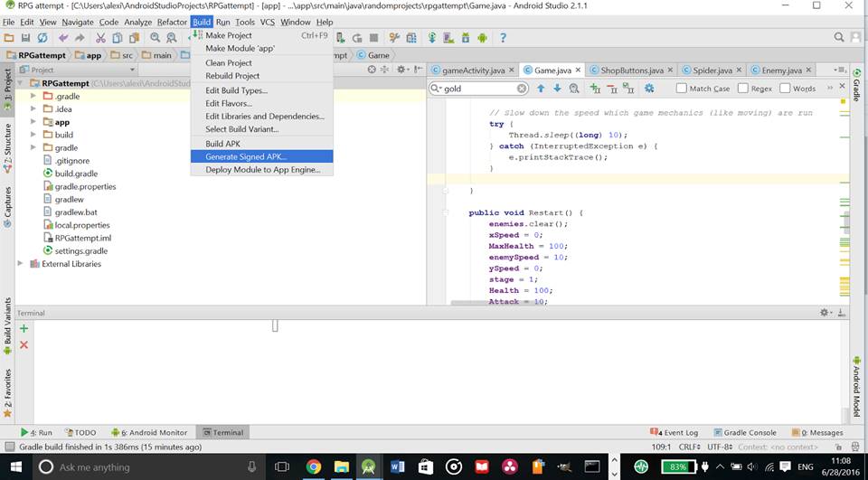The width and height of the screenshot is (868, 480).
Task: Open Project panel settings gear dropdown
Action: pyautogui.click(x=402, y=70)
